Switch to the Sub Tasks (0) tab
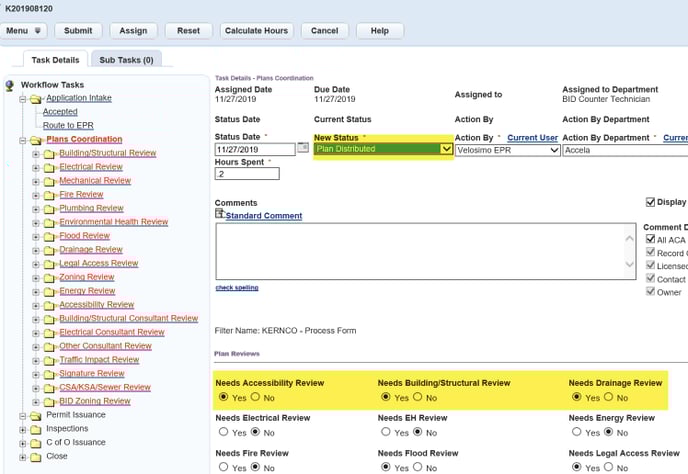This screenshot has height=474, width=688. click(126, 60)
